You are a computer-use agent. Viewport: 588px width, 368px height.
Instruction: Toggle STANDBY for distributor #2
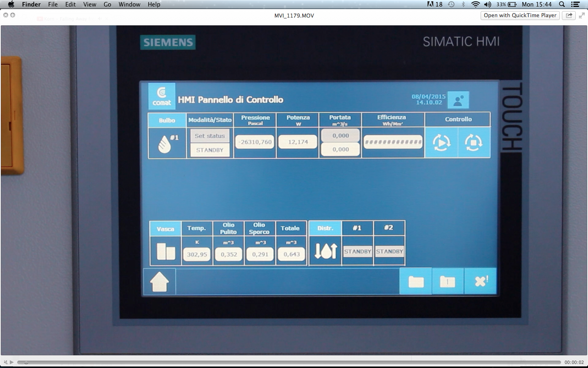pos(389,251)
